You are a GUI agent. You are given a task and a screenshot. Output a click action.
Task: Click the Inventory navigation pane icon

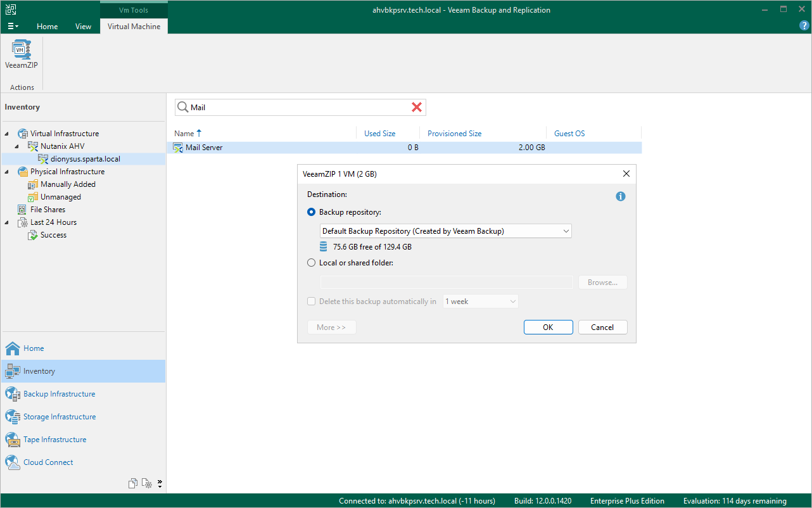pyautogui.click(x=13, y=371)
